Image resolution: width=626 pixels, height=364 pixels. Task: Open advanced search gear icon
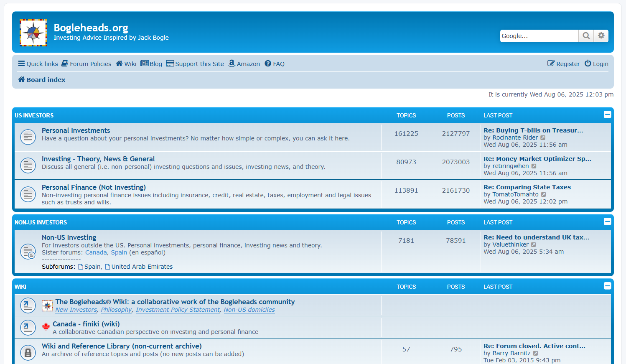(x=601, y=36)
